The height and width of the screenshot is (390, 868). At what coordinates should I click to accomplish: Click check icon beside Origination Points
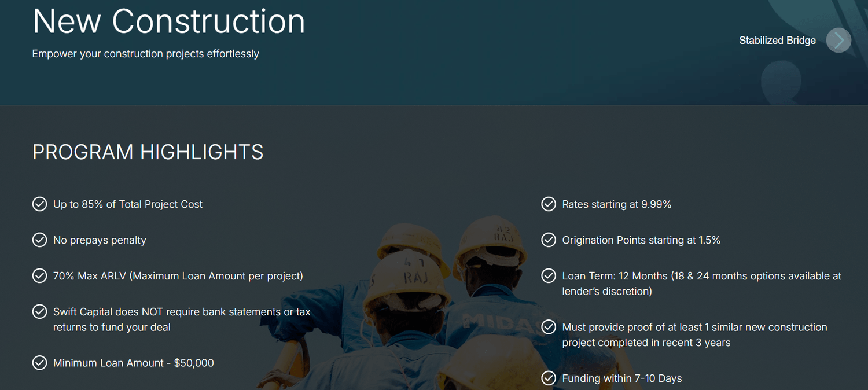pos(549,240)
